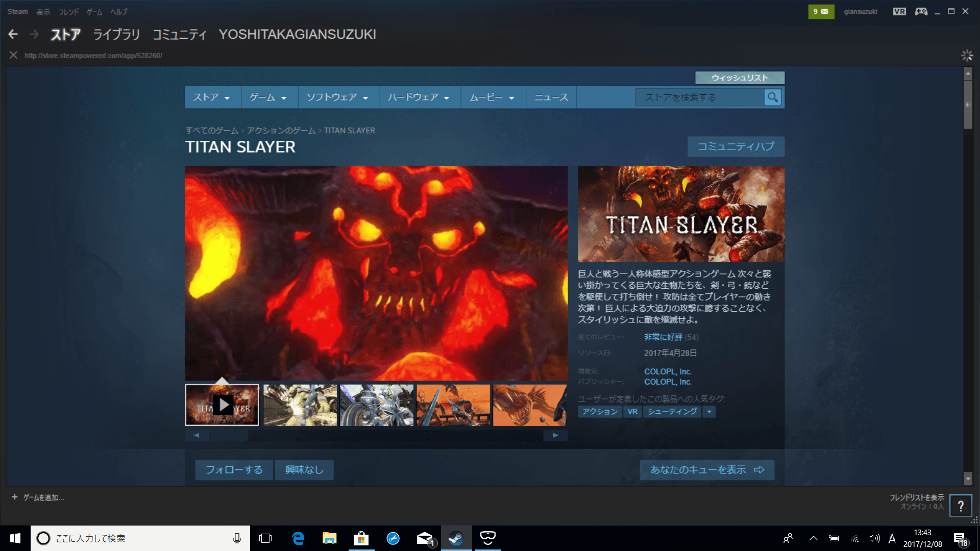This screenshot has height=551, width=980.
Task: Click the help question mark icon
Action: pos(961,506)
